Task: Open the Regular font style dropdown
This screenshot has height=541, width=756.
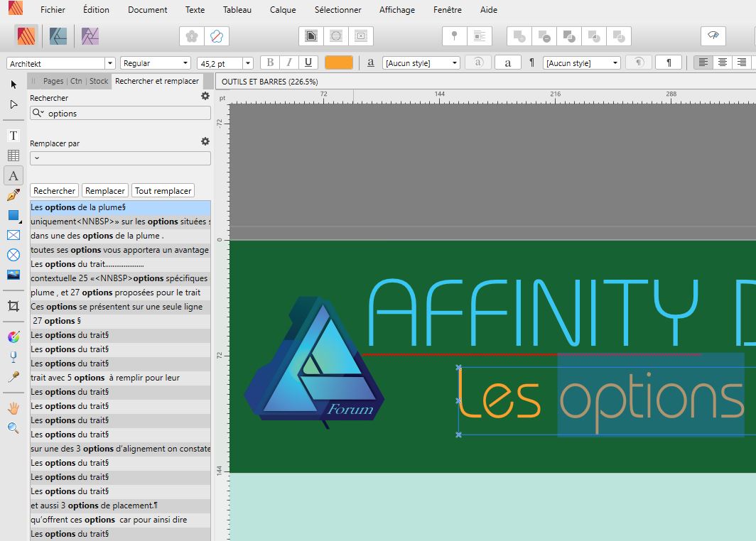Action: [185, 63]
